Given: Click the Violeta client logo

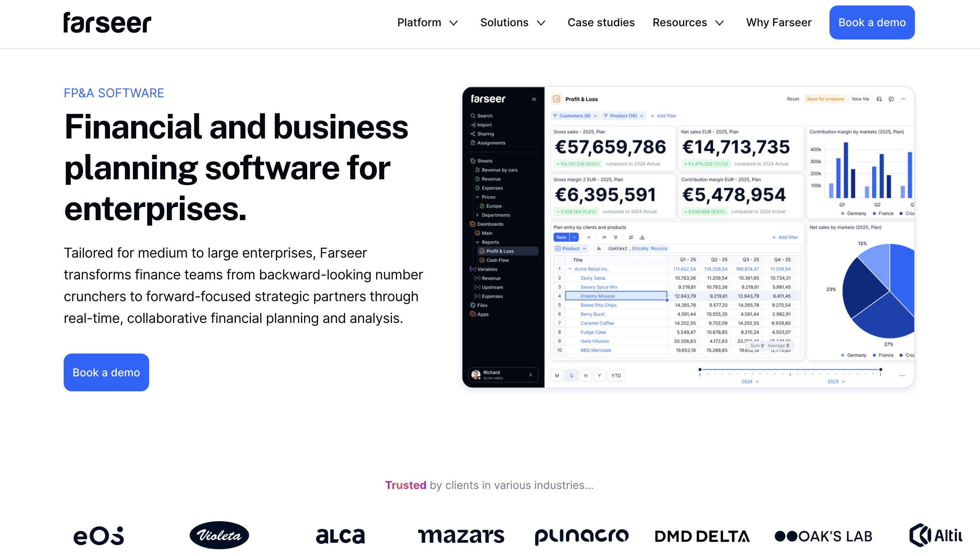Looking at the screenshot, I should point(219,535).
